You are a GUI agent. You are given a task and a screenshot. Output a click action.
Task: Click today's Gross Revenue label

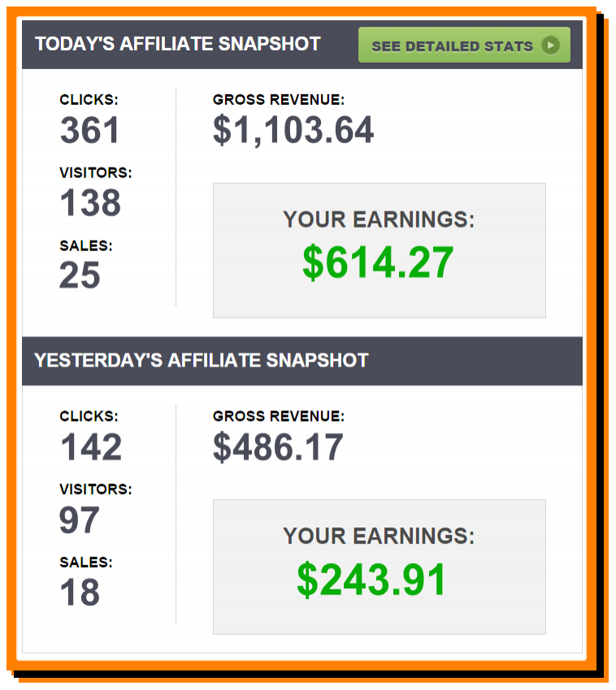tap(279, 100)
